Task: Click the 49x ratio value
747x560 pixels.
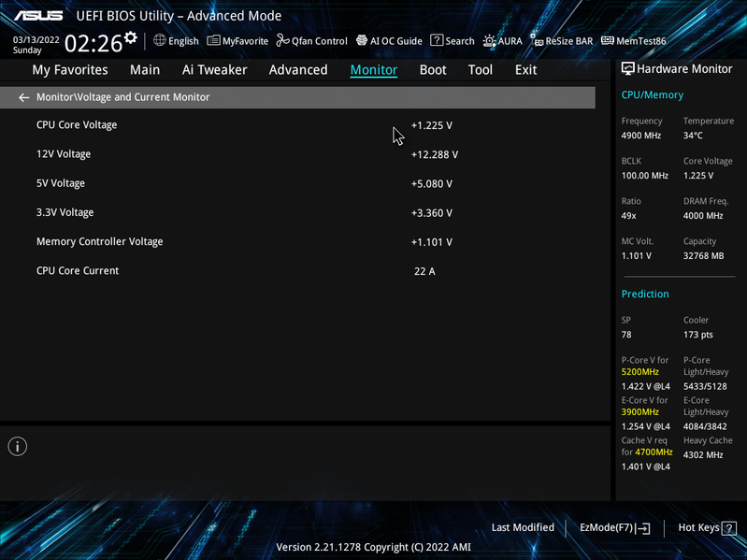Action: click(628, 216)
